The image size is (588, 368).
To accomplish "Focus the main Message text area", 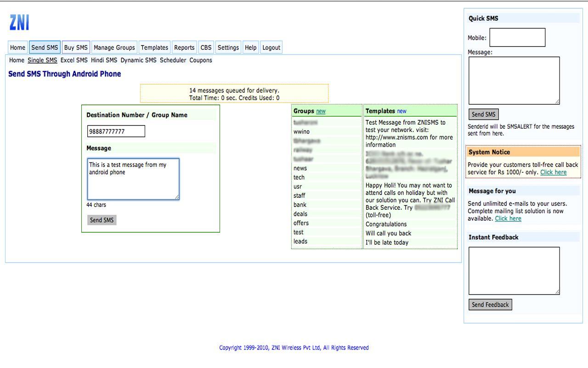I will pos(133,179).
